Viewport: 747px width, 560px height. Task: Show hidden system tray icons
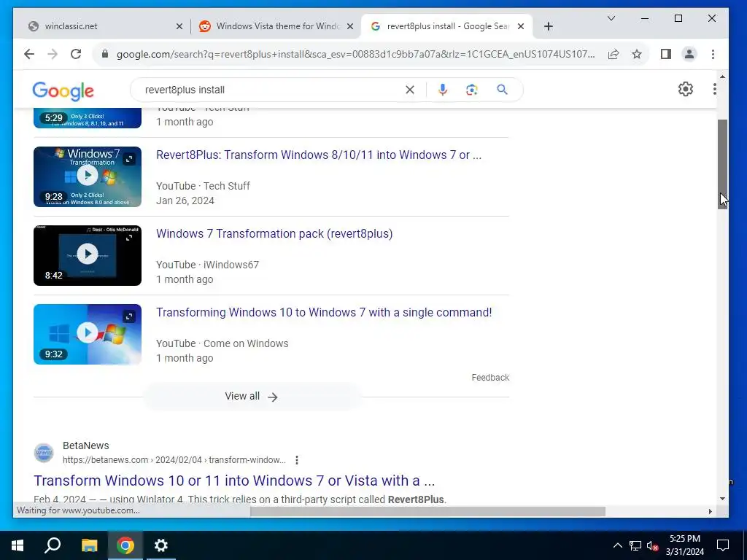pyautogui.click(x=617, y=545)
